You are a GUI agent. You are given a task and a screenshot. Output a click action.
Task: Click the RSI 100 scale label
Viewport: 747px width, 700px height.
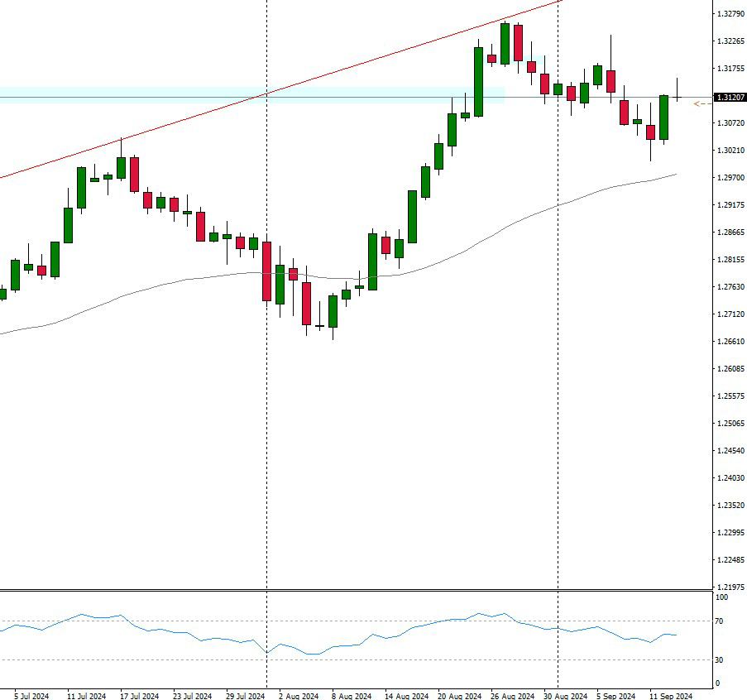(x=722, y=597)
